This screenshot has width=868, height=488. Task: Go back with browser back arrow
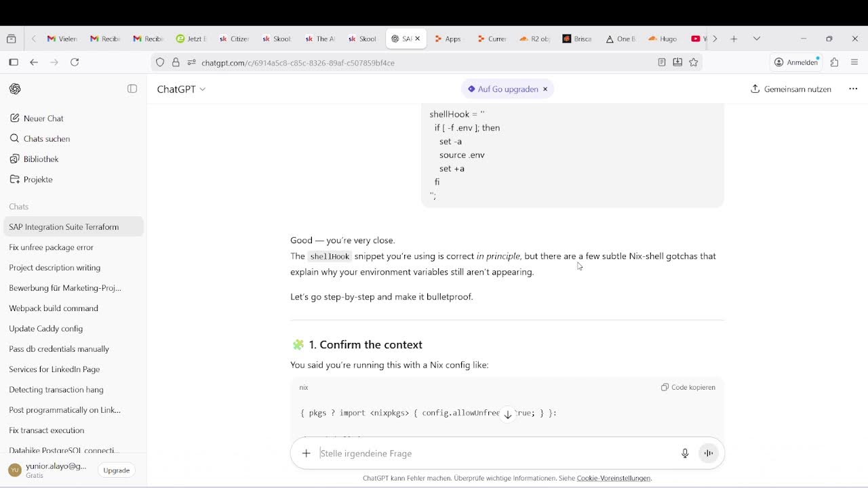34,62
